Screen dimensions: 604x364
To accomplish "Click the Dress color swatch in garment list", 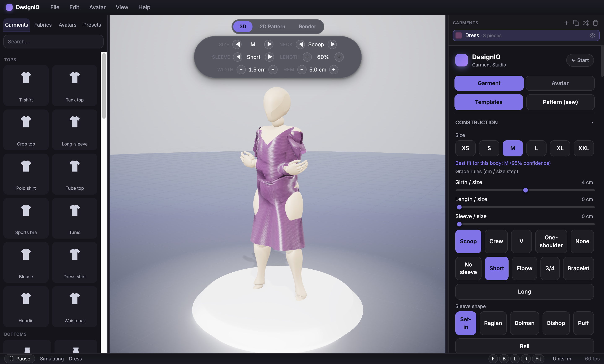I will [459, 36].
